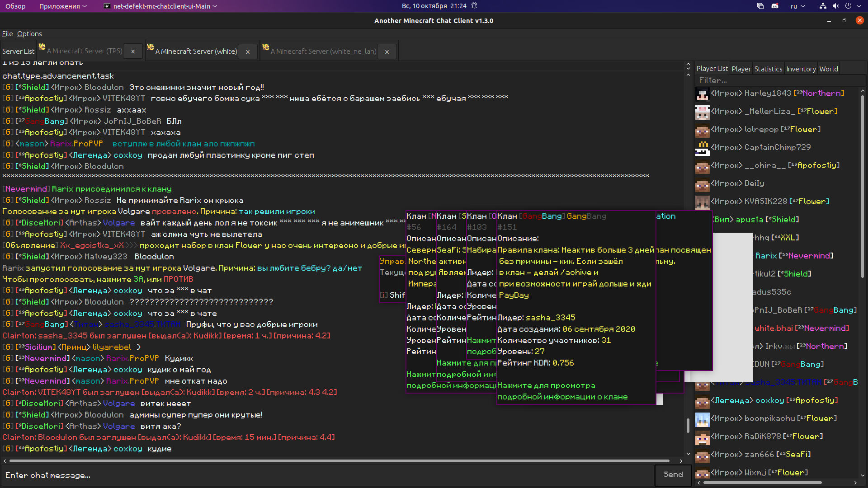Click coxkoy's player head in the player list
Viewport: 868px width, 488px height.
tap(702, 401)
